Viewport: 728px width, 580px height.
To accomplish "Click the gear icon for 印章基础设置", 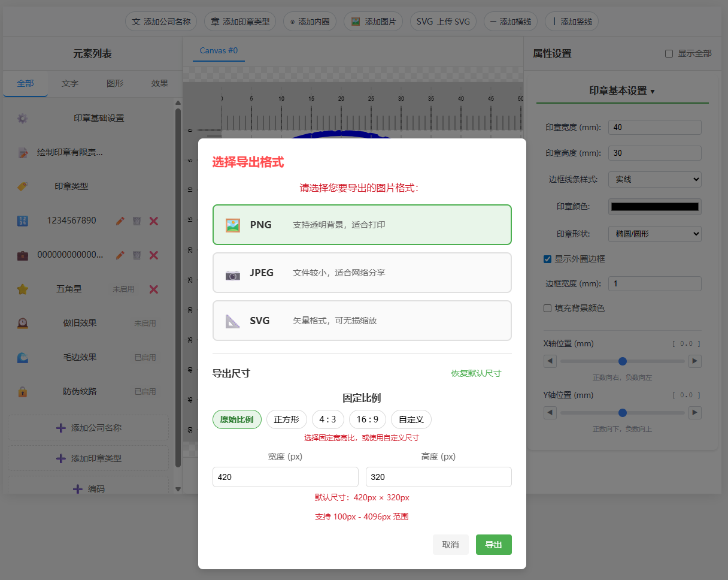I will point(23,119).
